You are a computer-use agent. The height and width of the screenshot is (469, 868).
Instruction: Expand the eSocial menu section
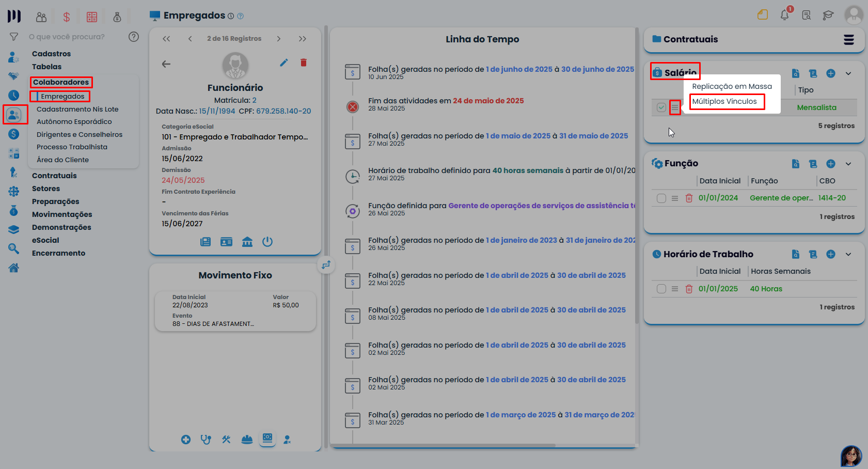(45, 240)
